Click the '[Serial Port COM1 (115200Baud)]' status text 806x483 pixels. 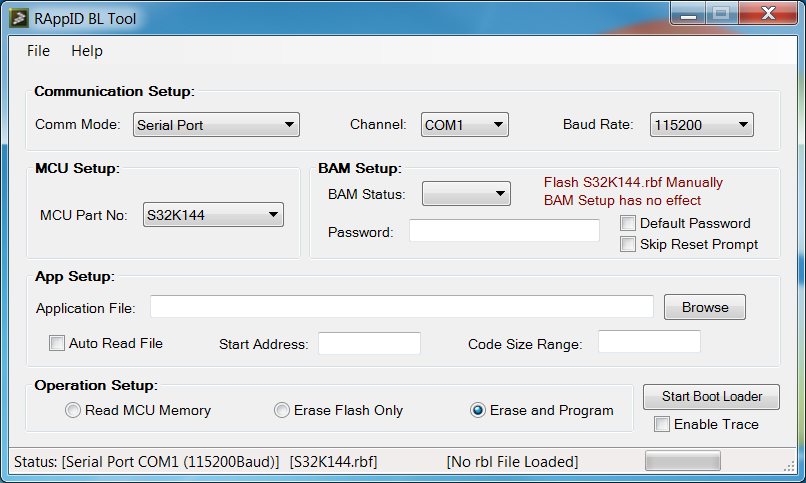click(171, 462)
